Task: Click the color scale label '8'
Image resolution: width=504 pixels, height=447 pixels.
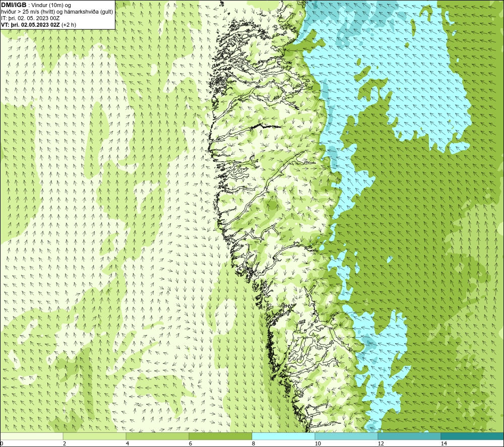Action: coord(254,443)
